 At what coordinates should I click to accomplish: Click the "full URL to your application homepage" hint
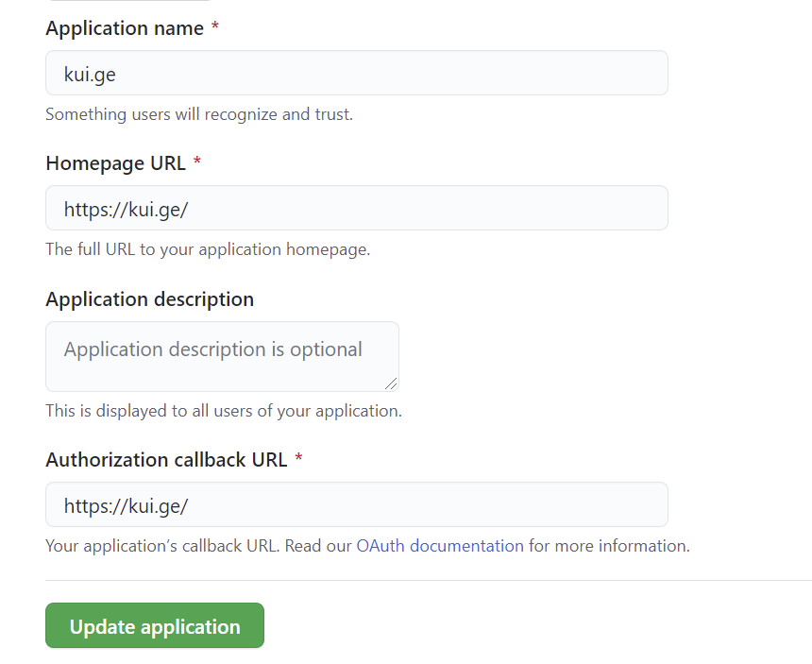[208, 250]
